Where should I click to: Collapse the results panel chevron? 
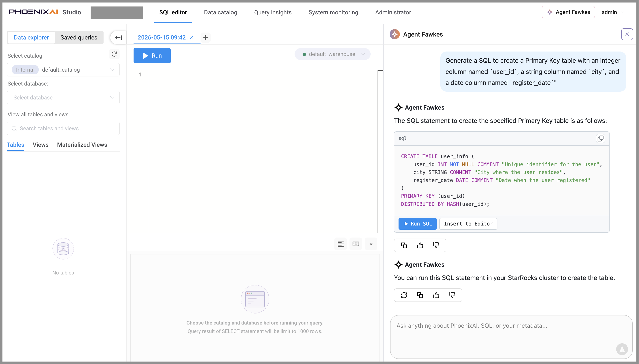371,244
